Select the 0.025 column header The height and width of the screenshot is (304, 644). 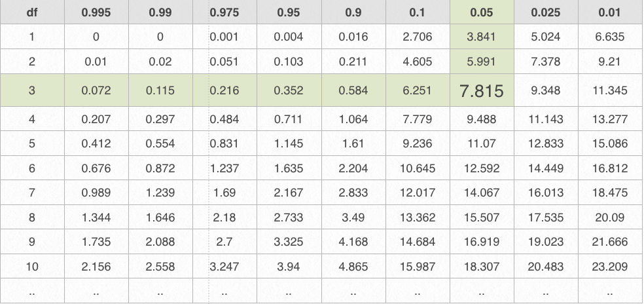pyautogui.click(x=546, y=12)
